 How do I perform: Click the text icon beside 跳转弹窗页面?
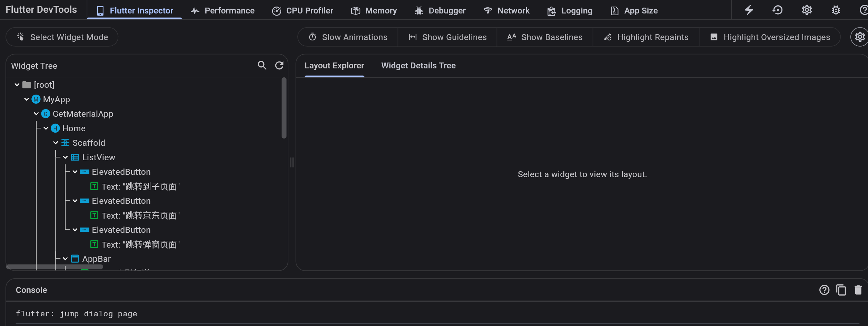click(x=94, y=245)
